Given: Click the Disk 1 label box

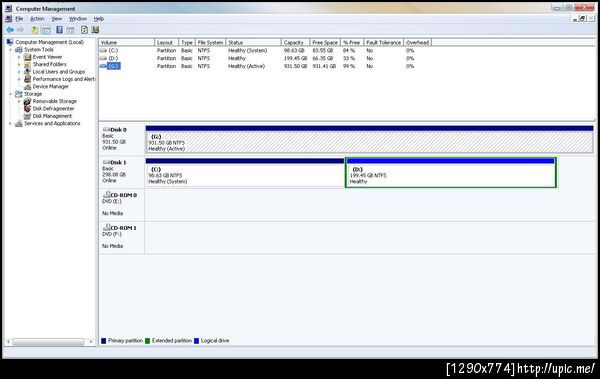Looking at the screenshot, I should pyautogui.click(x=122, y=172).
